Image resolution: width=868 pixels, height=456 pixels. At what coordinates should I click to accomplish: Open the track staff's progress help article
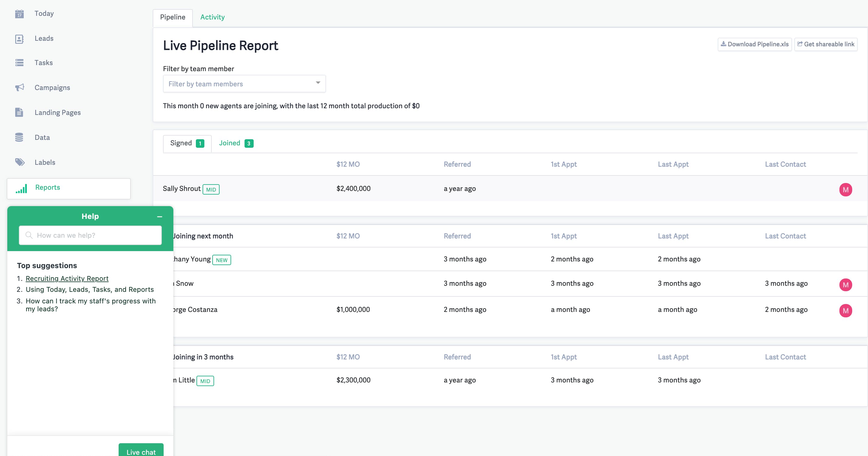pos(91,305)
